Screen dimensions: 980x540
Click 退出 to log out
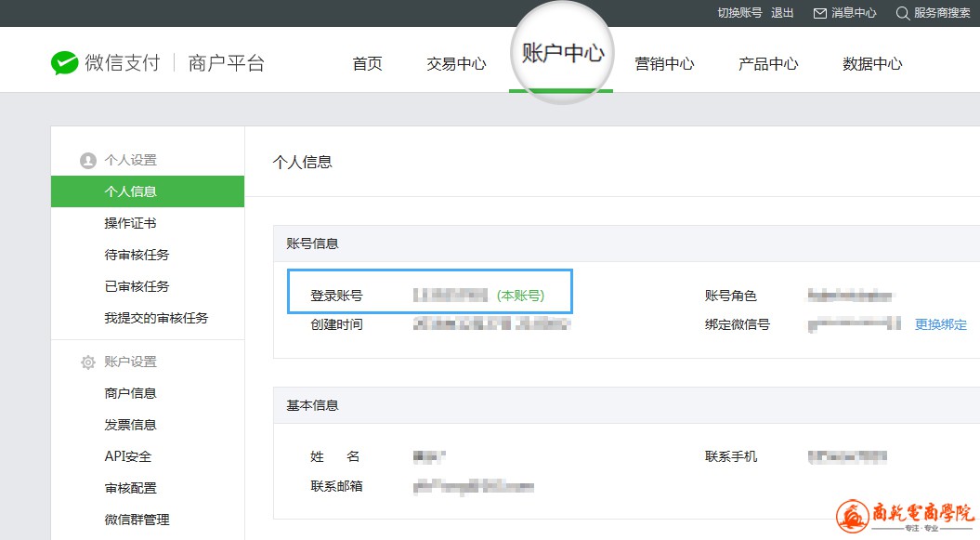click(782, 13)
